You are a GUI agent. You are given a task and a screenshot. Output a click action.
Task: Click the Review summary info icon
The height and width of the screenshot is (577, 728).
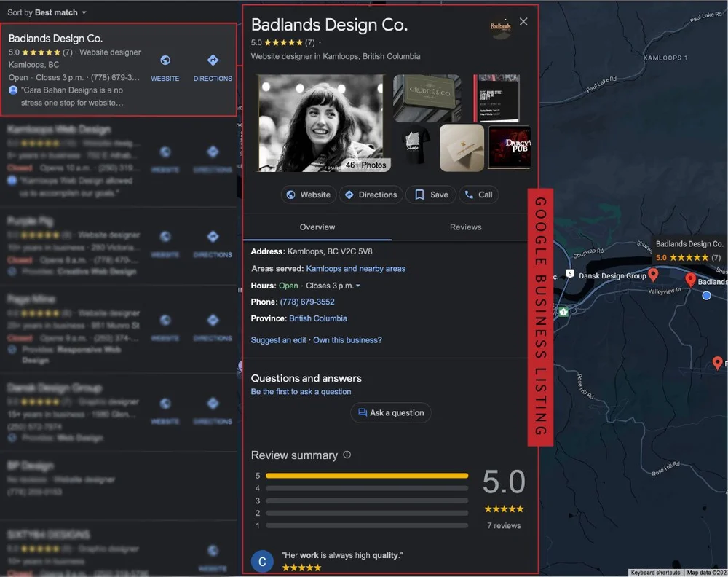pos(347,455)
